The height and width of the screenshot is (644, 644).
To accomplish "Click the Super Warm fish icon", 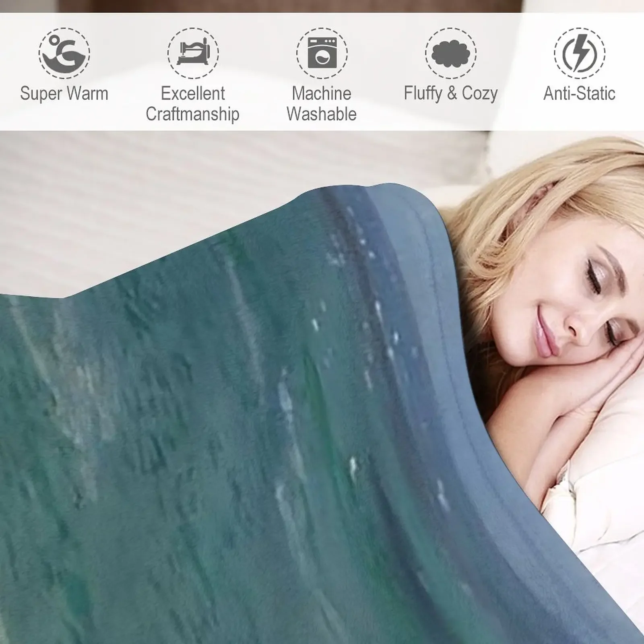I will 64,53.
